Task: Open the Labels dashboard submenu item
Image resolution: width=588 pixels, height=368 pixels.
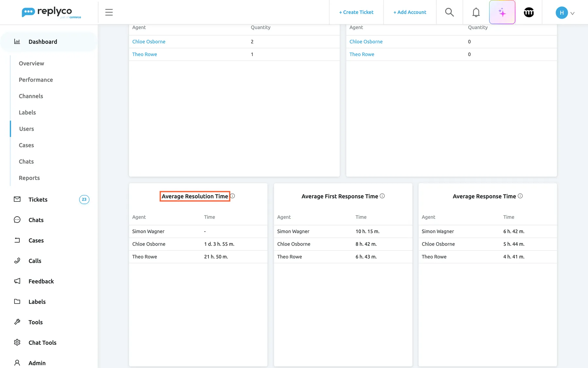Action: click(x=27, y=113)
